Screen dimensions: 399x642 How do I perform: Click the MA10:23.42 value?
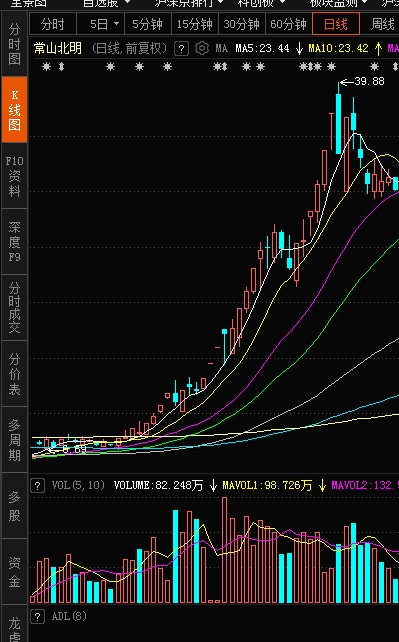coord(338,49)
